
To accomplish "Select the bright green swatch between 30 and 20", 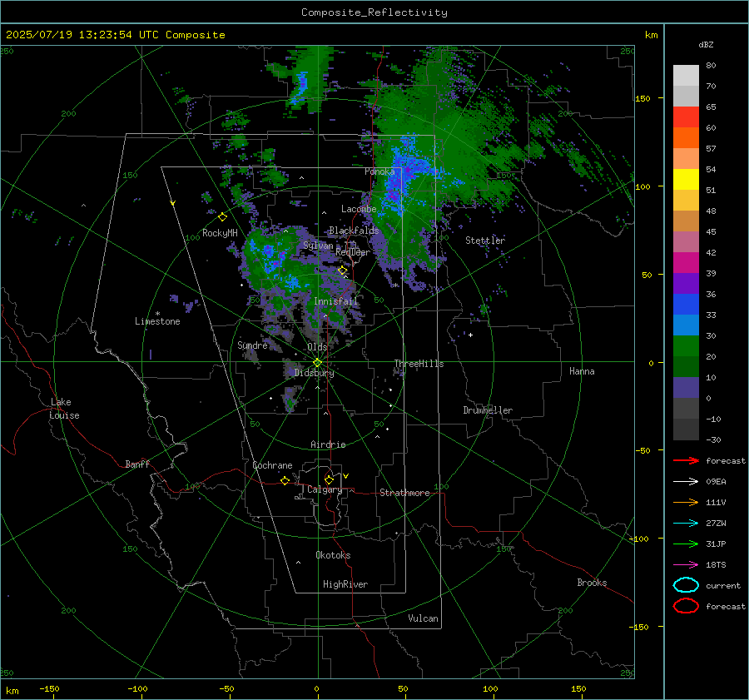I will pyautogui.click(x=686, y=345).
